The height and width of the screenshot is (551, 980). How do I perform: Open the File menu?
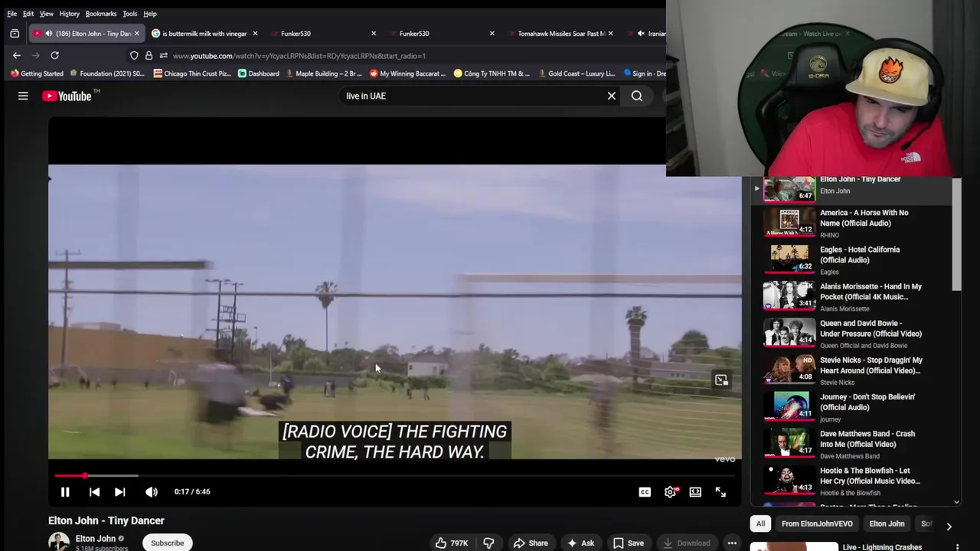point(11,14)
